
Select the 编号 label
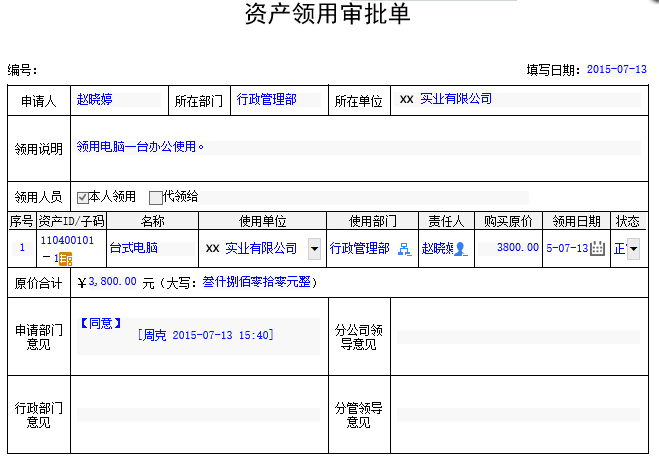pyautogui.click(x=22, y=70)
